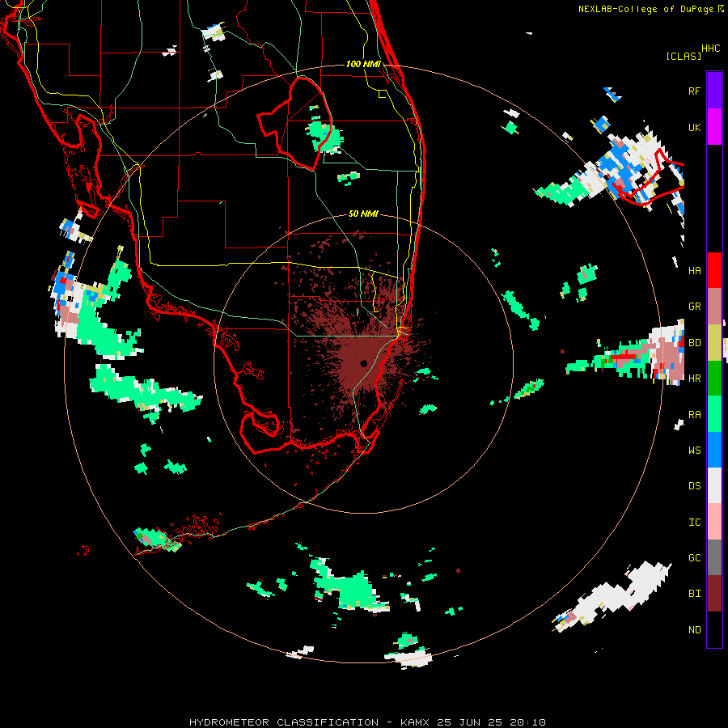Click the DS white legend swatch
The image size is (728, 728).
tap(714, 485)
